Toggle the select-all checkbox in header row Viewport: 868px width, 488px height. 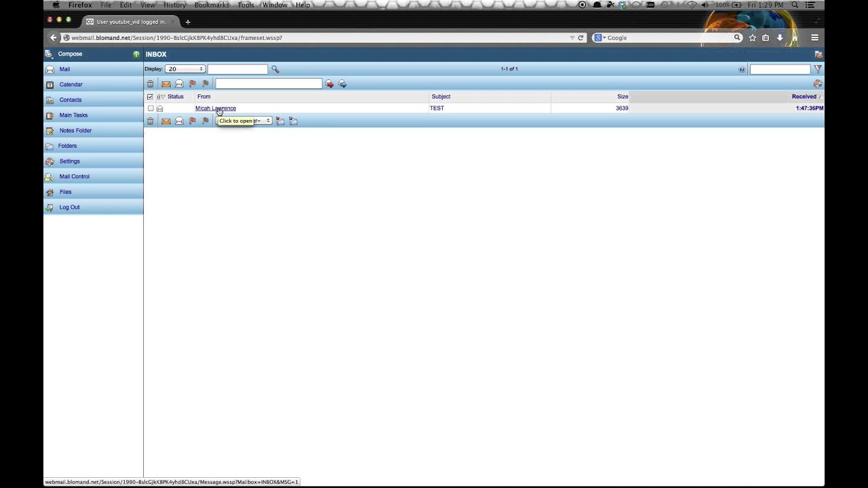point(150,97)
